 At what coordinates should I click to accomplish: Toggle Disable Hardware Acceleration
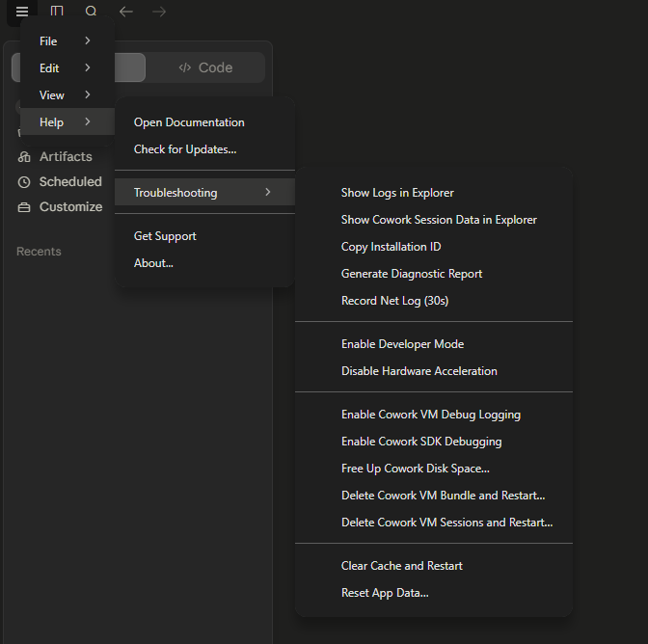pos(434,371)
